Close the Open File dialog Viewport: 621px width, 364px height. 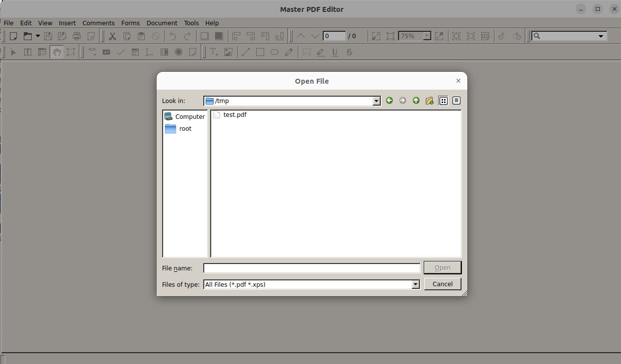pyautogui.click(x=458, y=81)
